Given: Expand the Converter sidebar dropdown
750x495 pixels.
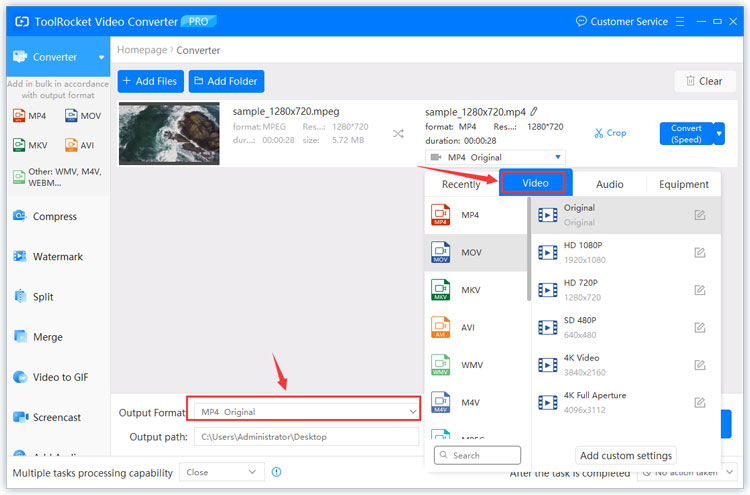Looking at the screenshot, I should click(x=101, y=57).
